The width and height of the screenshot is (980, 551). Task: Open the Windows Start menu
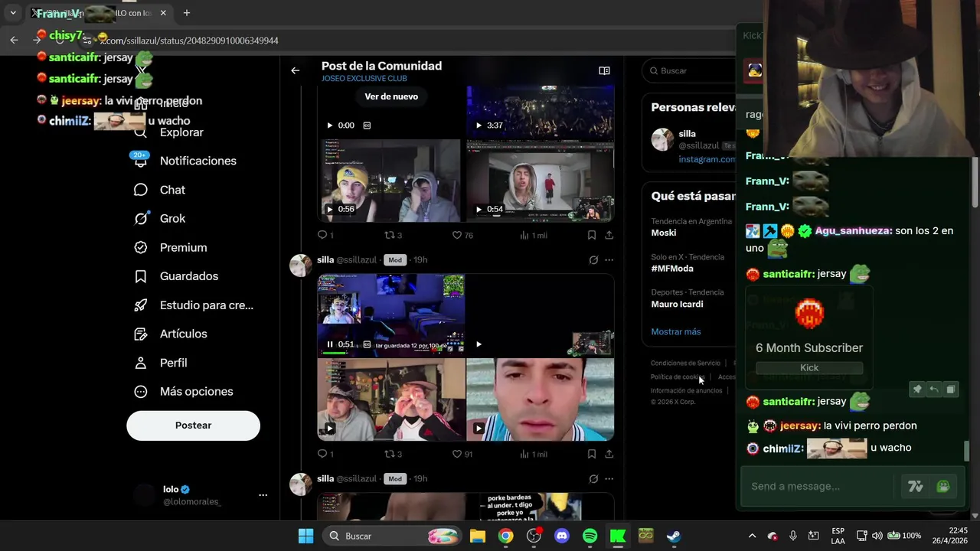(x=305, y=536)
